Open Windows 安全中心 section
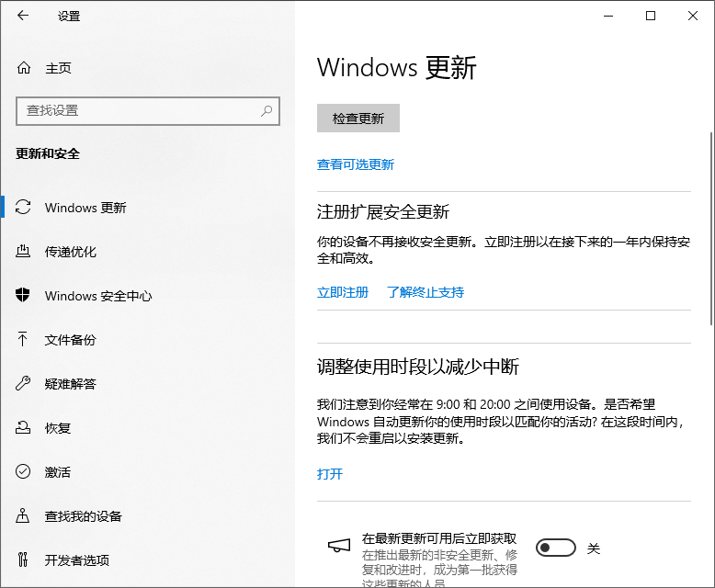Screen dimensions: 715x588 147,296
